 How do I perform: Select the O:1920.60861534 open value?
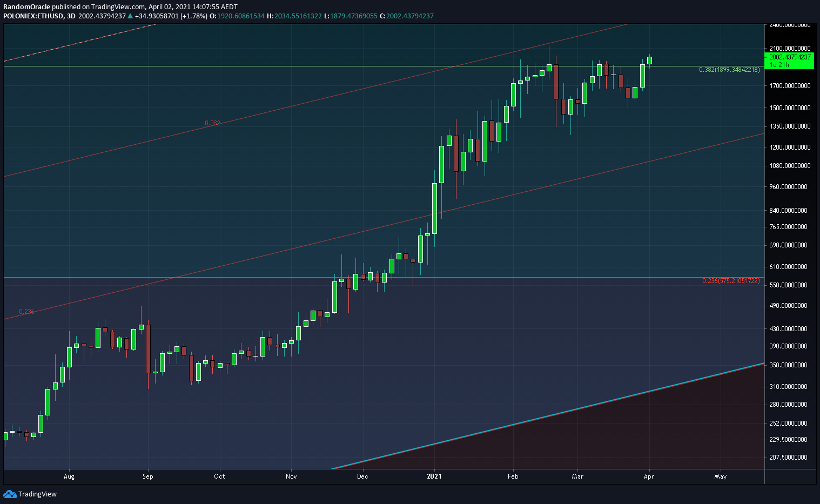pyautogui.click(x=237, y=16)
